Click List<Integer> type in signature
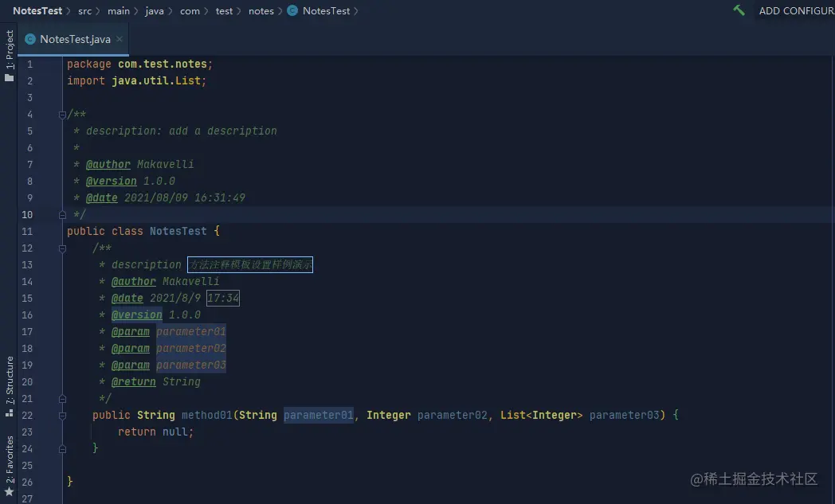Screen dimensions: 835x504 [x=542, y=415]
